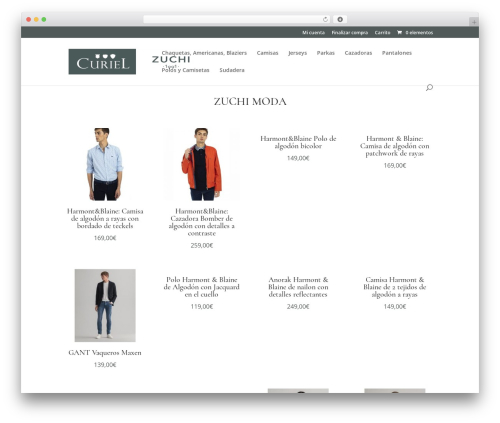Click the Zuchi brand logo text
Screen dimensions: 500x423
click(x=171, y=60)
